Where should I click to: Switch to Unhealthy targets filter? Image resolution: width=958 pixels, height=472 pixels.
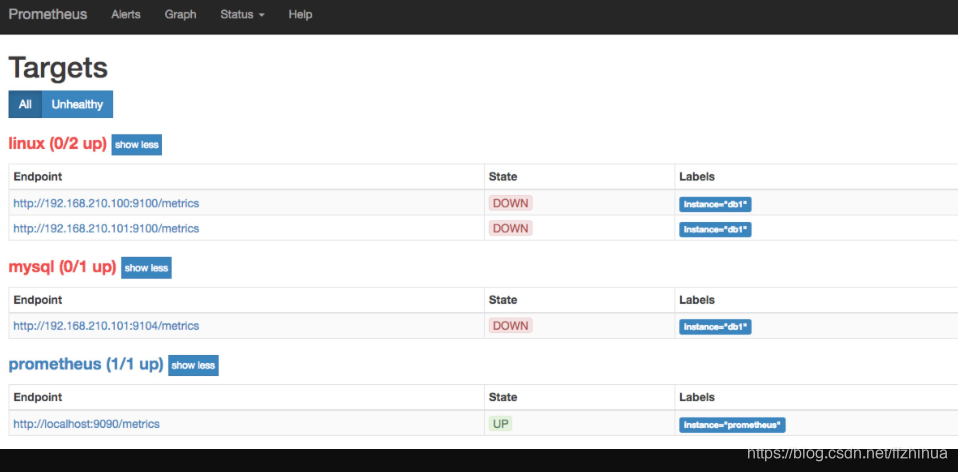pyautogui.click(x=77, y=104)
